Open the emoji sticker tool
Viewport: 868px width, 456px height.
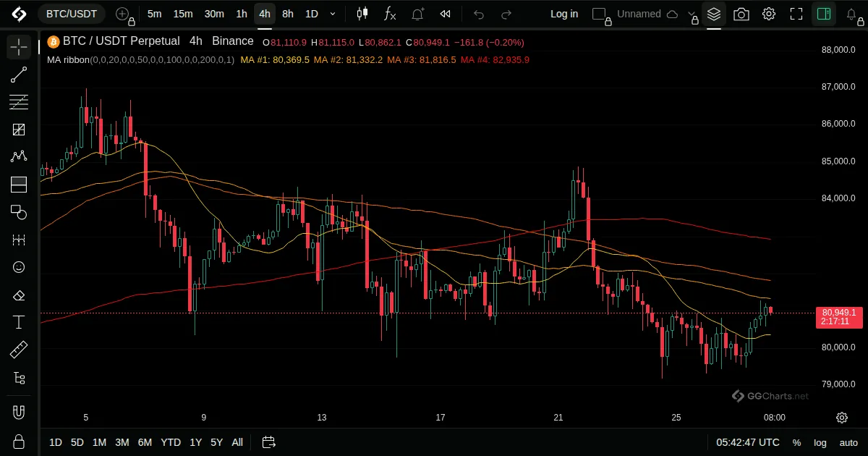[19, 267]
